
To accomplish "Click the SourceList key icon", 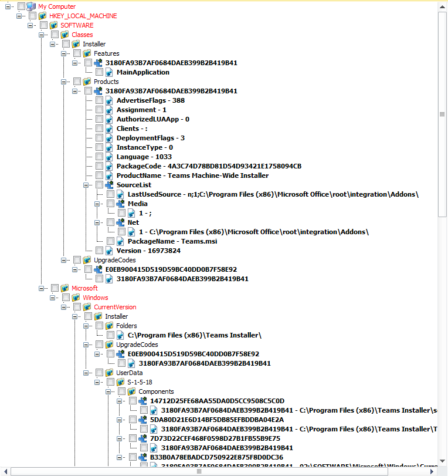I will (x=109, y=185).
